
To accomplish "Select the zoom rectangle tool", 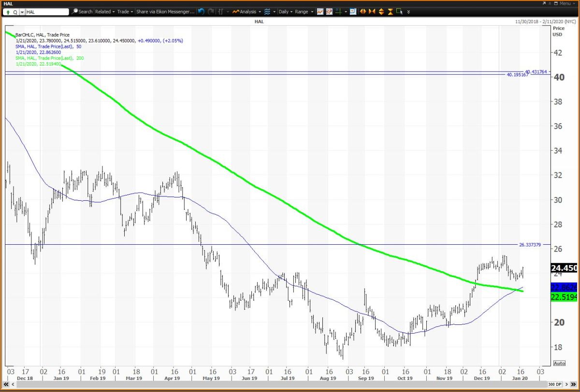I will point(400,12).
